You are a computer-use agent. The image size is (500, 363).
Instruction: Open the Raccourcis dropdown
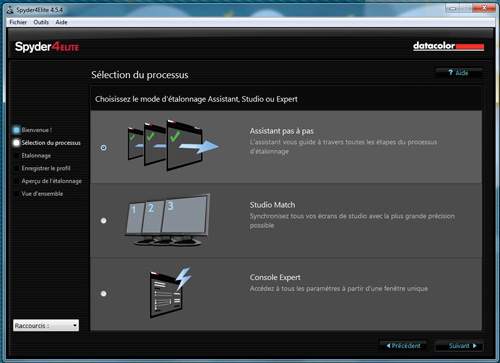pos(46,325)
